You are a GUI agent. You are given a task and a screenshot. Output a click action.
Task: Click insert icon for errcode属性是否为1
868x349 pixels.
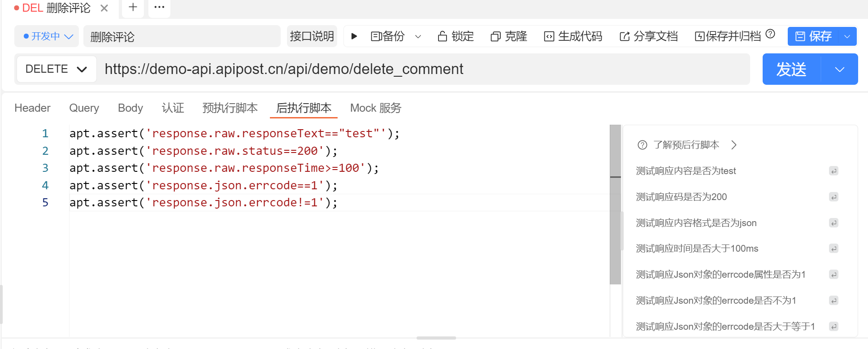pyautogui.click(x=833, y=275)
